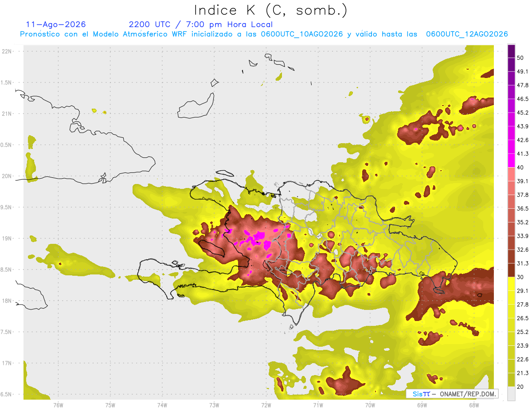Click the longitude axis label "68W"
532x411 pixels.
coord(474,405)
